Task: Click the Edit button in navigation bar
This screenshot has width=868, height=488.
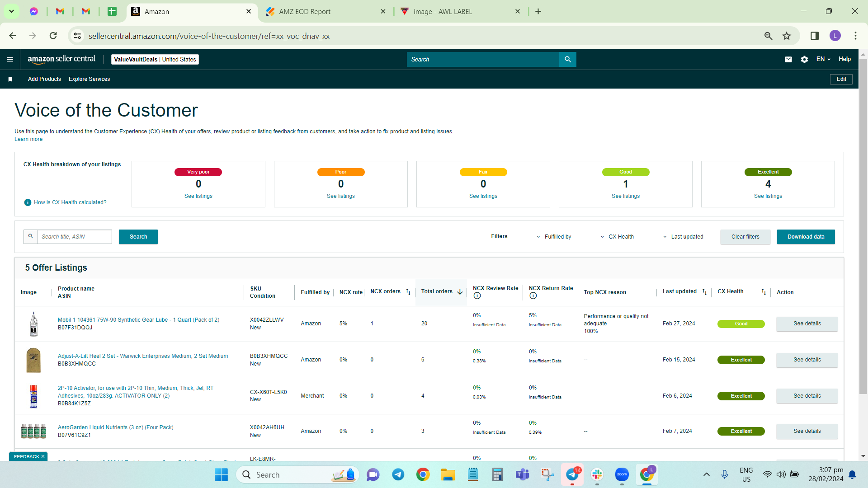Action: pos(841,79)
